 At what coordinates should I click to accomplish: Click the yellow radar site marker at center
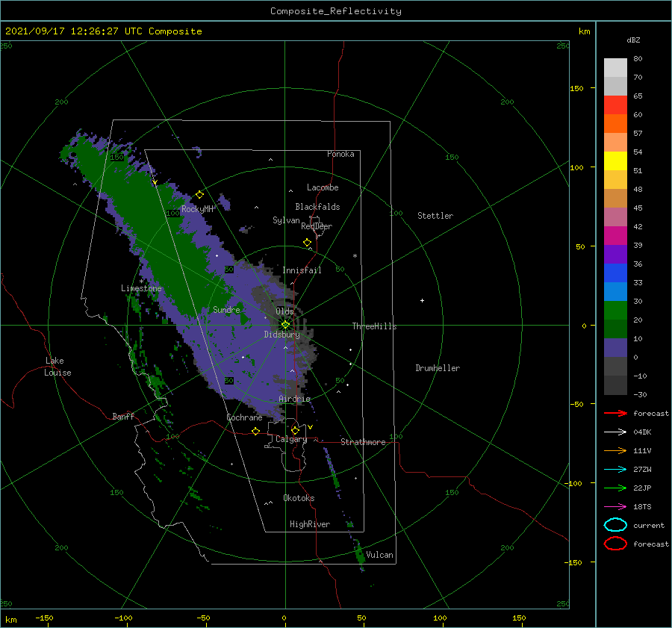point(285,325)
